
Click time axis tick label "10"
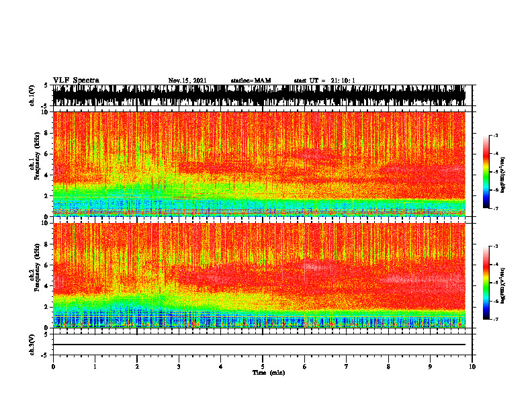point(472,367)
